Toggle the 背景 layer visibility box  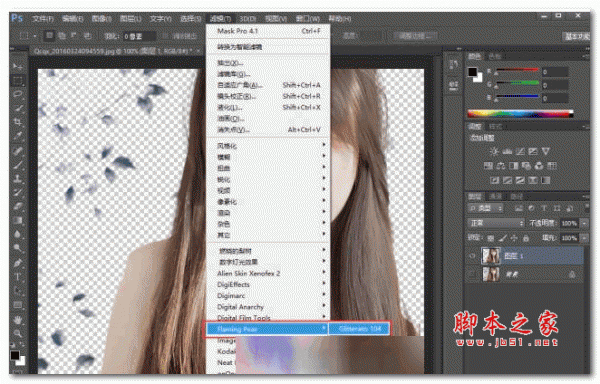pyautogui.click(x=473, y=274)
